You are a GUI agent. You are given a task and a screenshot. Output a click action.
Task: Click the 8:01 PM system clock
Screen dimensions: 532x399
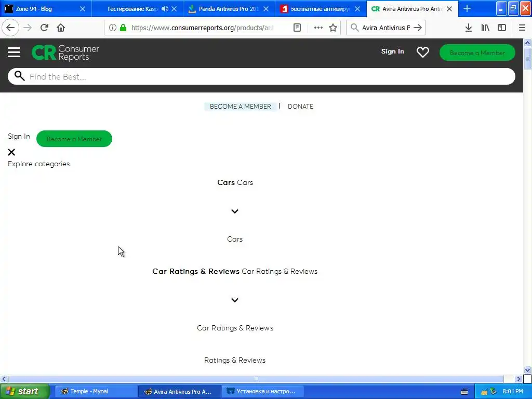click(513, 391)
